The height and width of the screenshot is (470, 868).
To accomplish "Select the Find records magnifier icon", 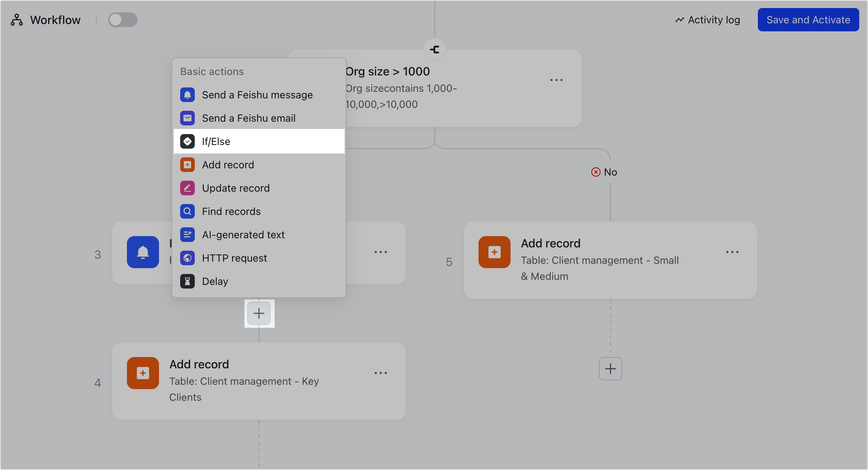I will tap(187, 211).
